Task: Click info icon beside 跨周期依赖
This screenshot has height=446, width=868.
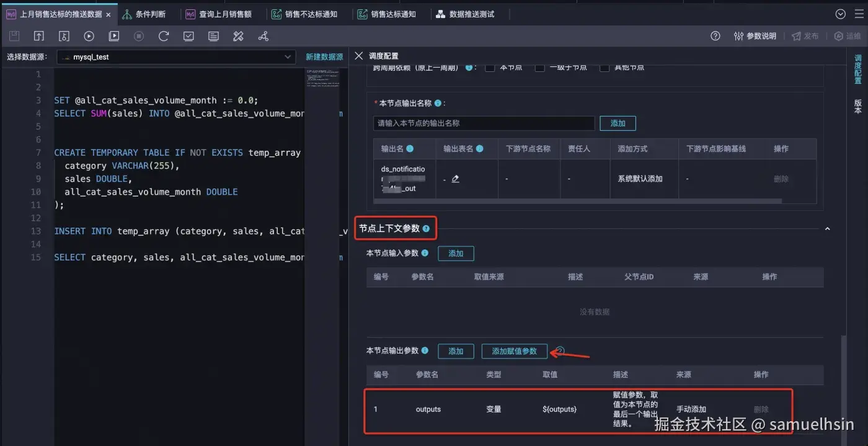Action: click(469, 67)
